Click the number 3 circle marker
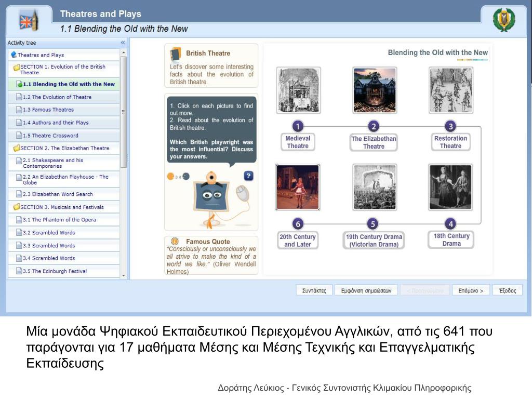 click(x=450, y=127)
